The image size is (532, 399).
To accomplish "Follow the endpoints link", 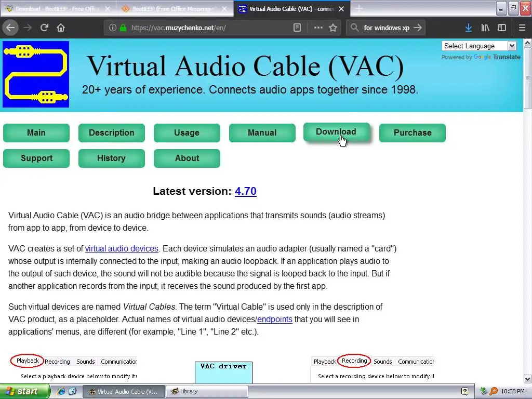I will tap(275, 320).
